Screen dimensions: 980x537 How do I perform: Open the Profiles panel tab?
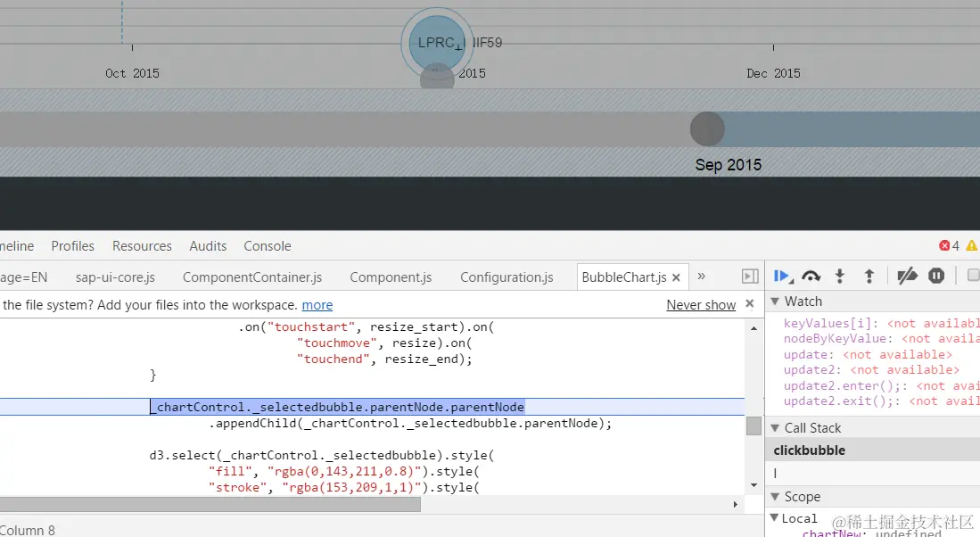[x=72, y=246]
